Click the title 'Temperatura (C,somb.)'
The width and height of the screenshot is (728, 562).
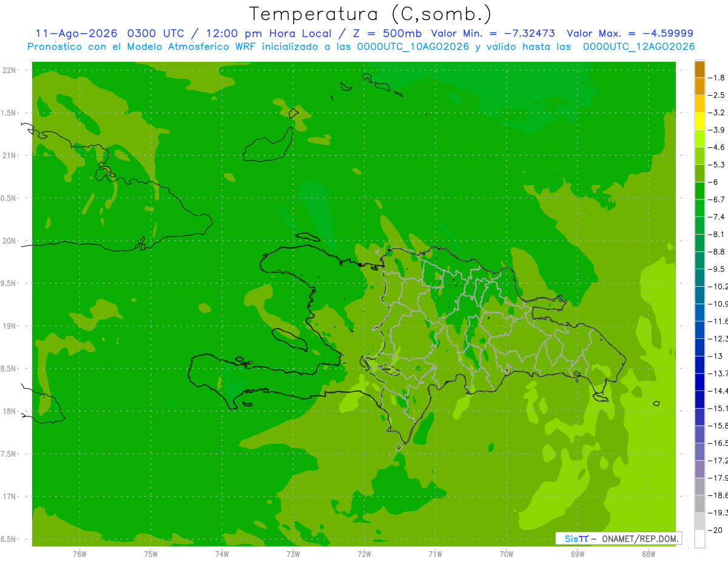[371, 15]
